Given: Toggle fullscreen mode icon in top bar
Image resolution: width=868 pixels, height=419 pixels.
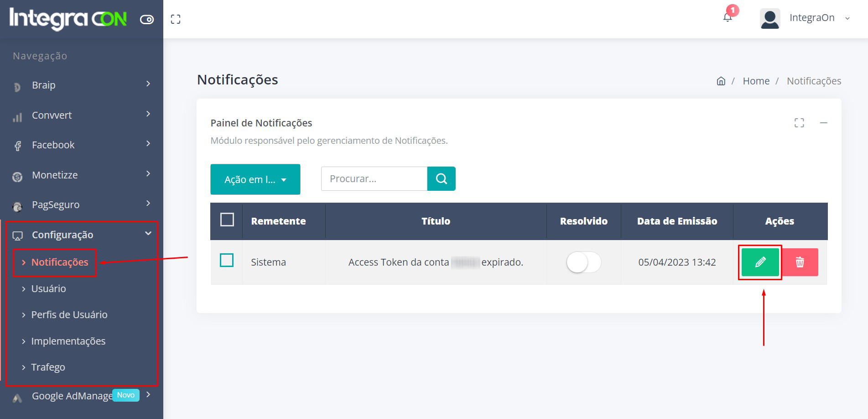Looking at the screenshot, I should [x=176, y=19].
